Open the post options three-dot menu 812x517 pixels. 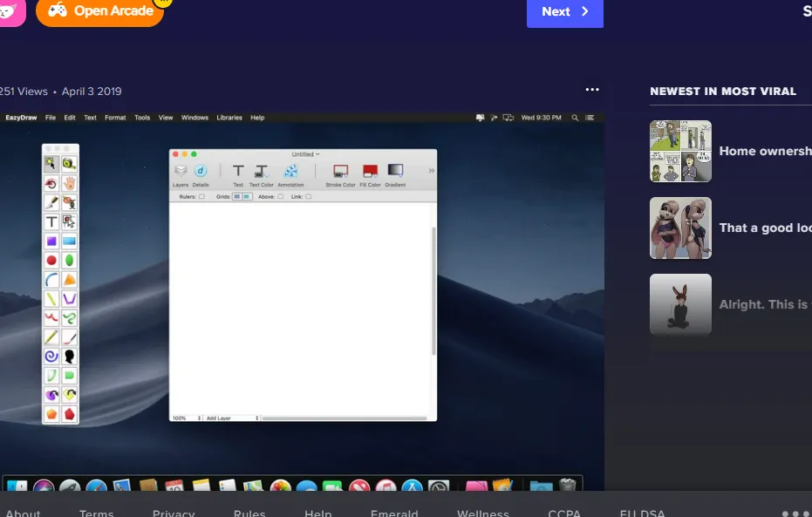pos(592,90)
